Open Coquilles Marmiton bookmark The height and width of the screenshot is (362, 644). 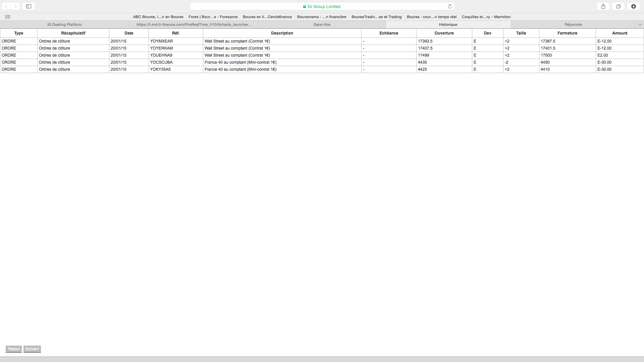[x=486, y=17]
